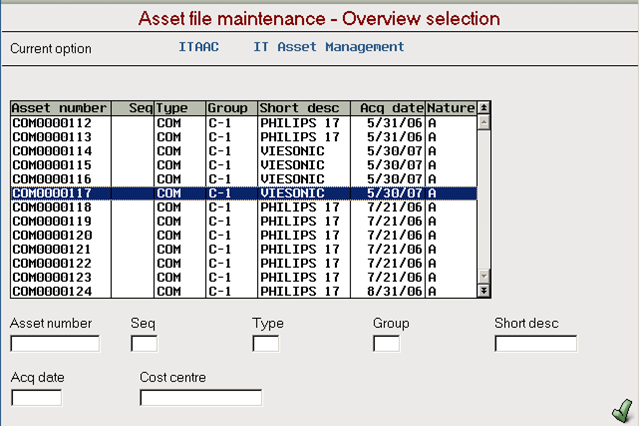Click the Nature column header
This screenshot has height=426, width=640.
[x=451, y=108]
